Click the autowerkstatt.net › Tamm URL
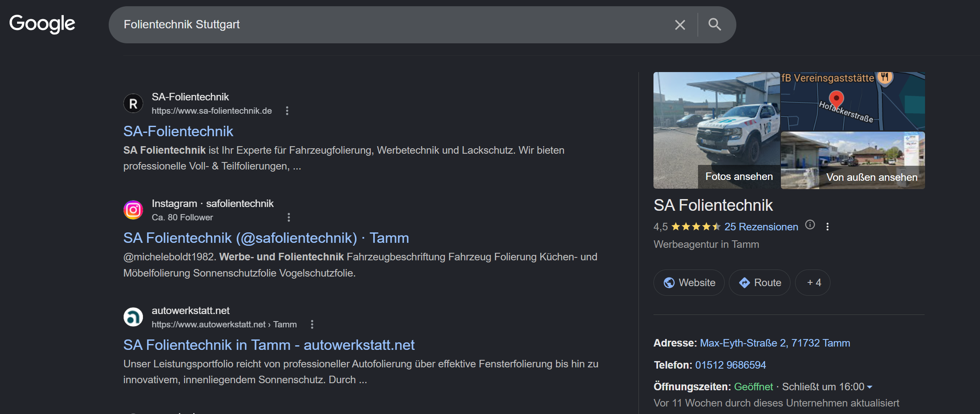Viewport: 980px width, 414px height. pos(224,324)
